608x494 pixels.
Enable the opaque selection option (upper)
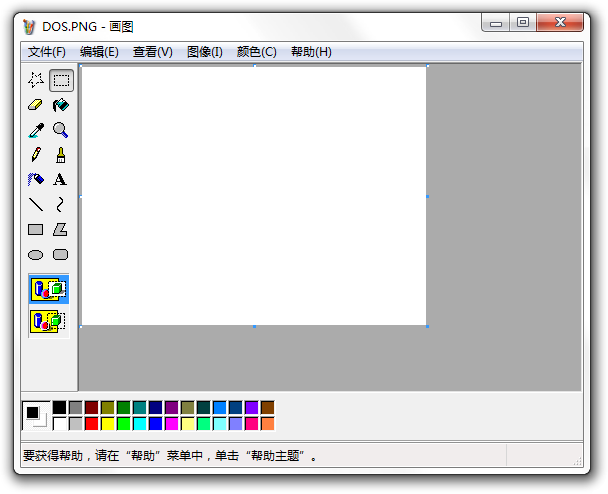click(x=48, y=289)
